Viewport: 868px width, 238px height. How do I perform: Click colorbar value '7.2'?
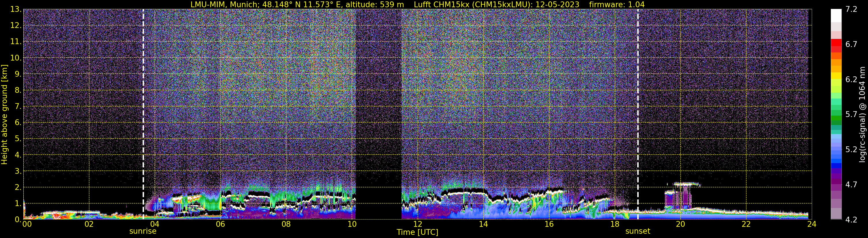point(851,9)
